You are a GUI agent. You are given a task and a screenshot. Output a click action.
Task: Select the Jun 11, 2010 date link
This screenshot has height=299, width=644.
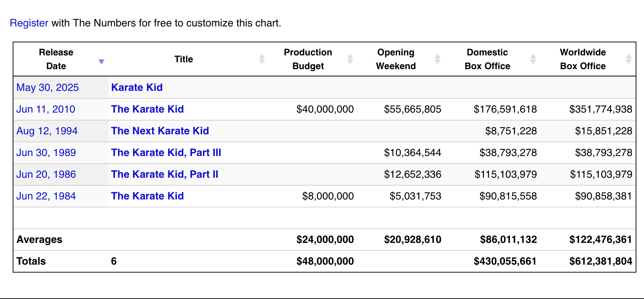[46, 109]
